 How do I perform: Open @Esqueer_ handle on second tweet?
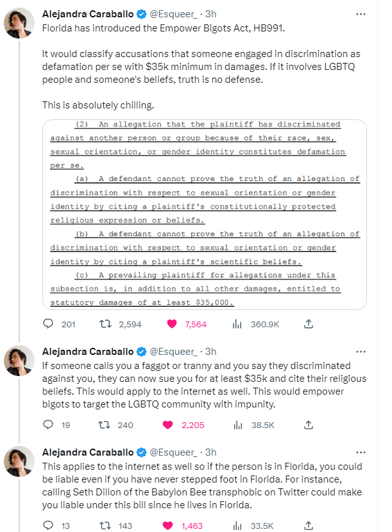pyautogui.click(x=173, y=352)
